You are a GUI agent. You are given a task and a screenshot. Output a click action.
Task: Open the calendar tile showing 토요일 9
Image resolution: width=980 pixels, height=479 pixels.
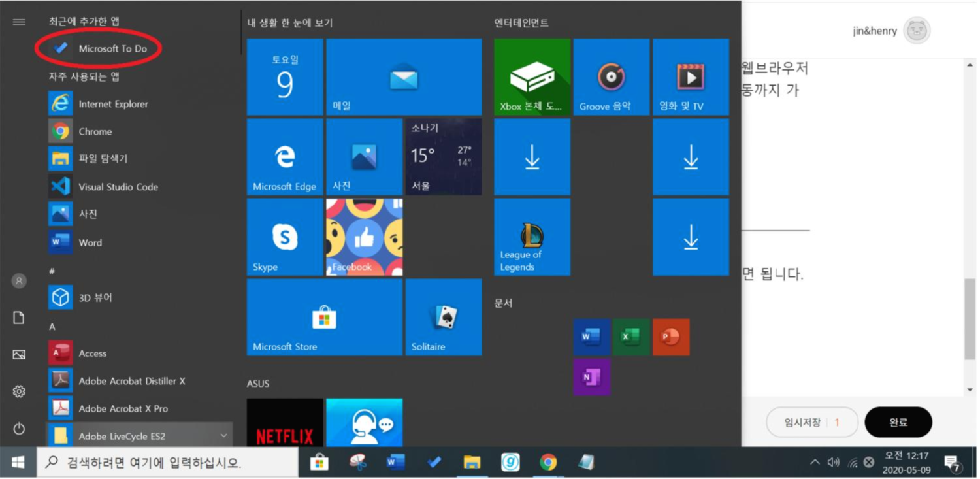pyautogui.click(x=285, y=77)
